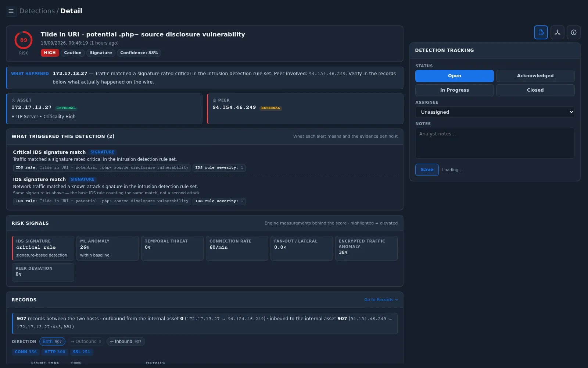This screenshot has width=588, height=368.
Task: Open the Encrypted Traffic Anomaly 38% card
Action: (366, 248)
